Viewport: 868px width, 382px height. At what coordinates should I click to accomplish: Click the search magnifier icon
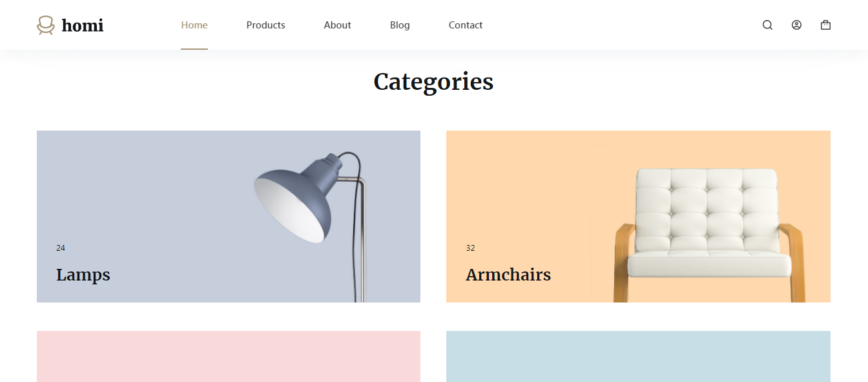pyautogui.click(x=767, y=25)
